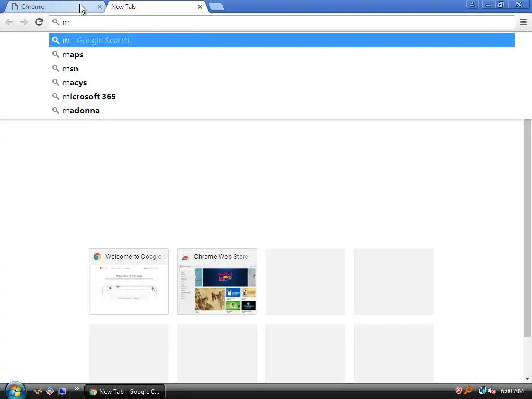Open the Chrome Web Store thumbnail
This screenshot has height=399, width=532.
217,282
